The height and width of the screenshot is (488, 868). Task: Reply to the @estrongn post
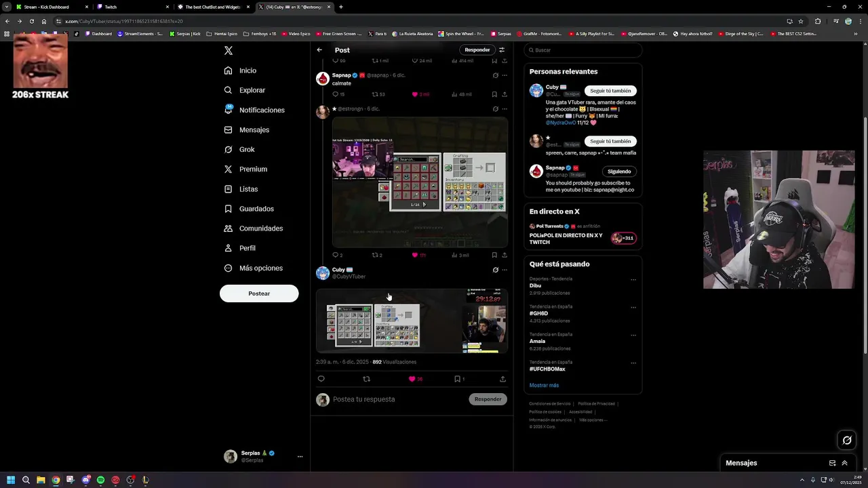pos(335,255)
